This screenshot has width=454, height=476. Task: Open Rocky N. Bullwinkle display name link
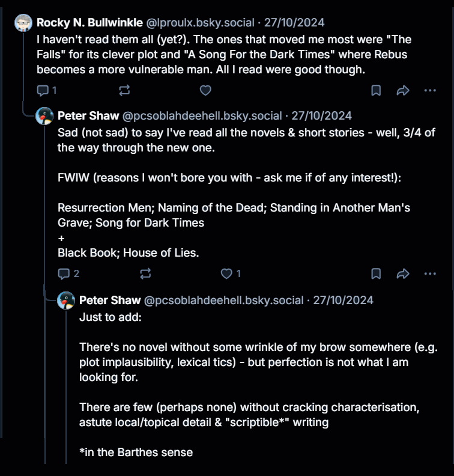tap(90, 23)
